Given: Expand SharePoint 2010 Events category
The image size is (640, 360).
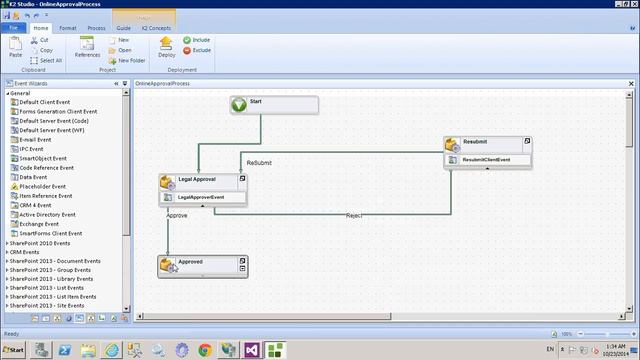Looking at the screenshot, I should pos(7,243).
